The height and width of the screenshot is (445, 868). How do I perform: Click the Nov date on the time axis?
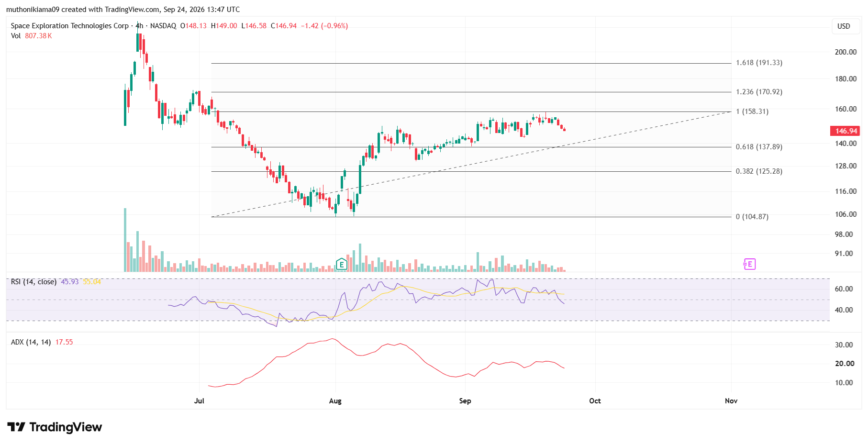(x=731, y=401)
